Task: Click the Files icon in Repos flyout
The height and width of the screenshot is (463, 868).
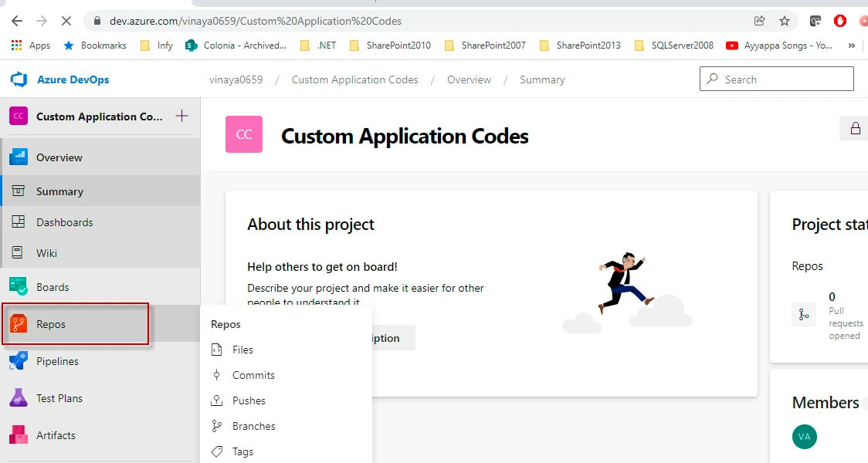Action: pos(217,350)
